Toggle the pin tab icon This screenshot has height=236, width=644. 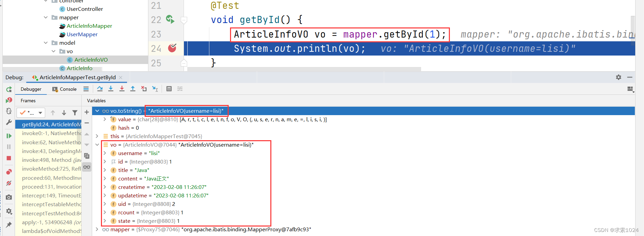point(9,224)
